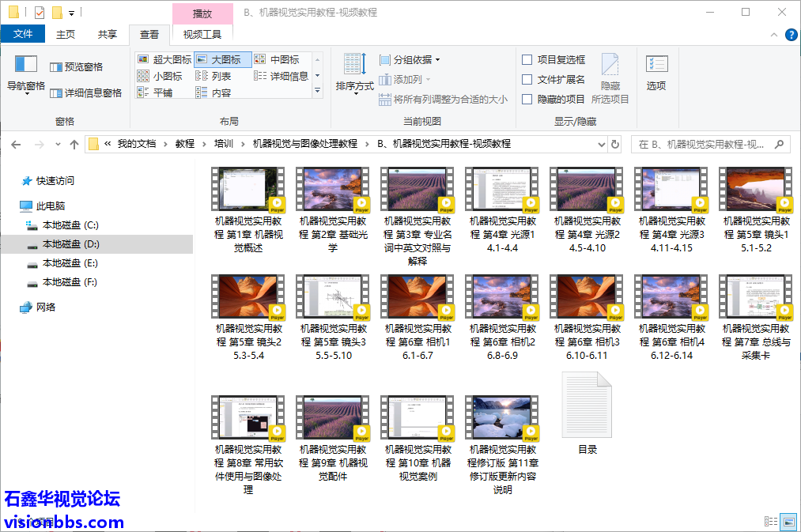This screenshot has width=801, height=532.
Task: Open the address bar history dropdown
Action: click(x=602, y=145)
